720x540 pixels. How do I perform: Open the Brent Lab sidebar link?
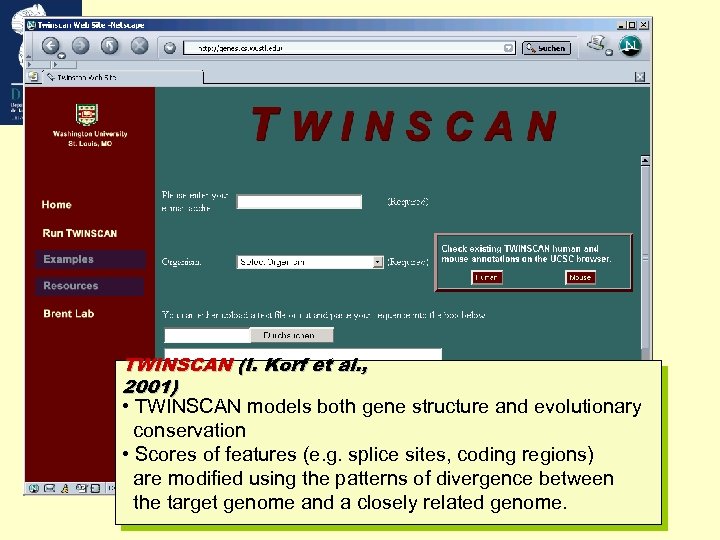(x=68, y=314)
